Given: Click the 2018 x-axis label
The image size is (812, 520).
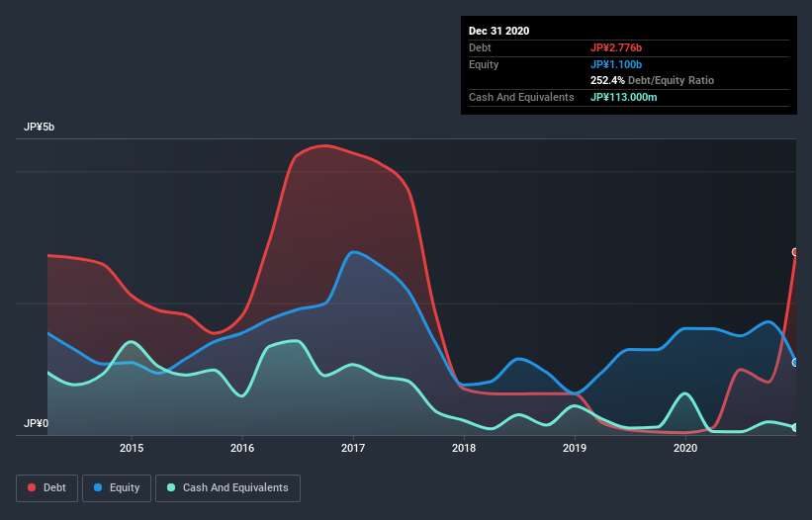Looking at the screenshot, I should [464, 448].
